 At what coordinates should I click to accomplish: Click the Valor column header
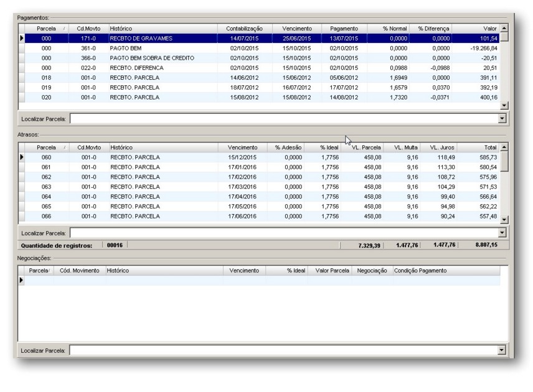[x=476, y=29]
